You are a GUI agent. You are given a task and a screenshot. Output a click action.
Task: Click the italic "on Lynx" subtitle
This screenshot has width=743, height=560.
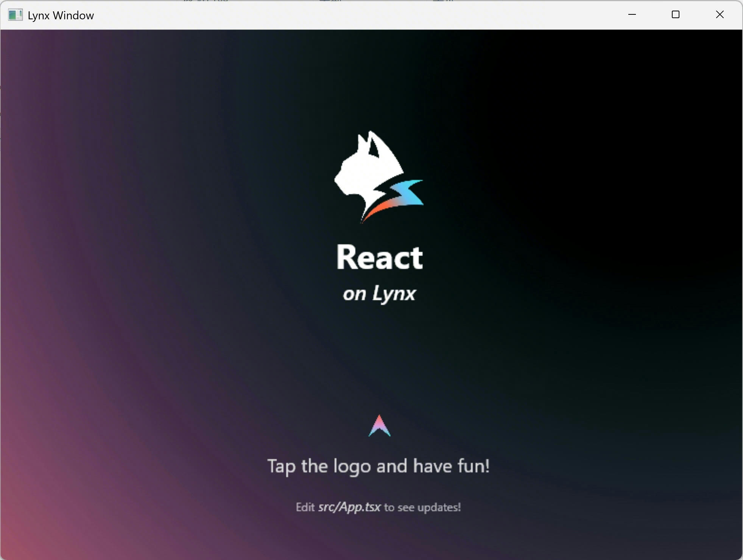(x=379, y=294)
